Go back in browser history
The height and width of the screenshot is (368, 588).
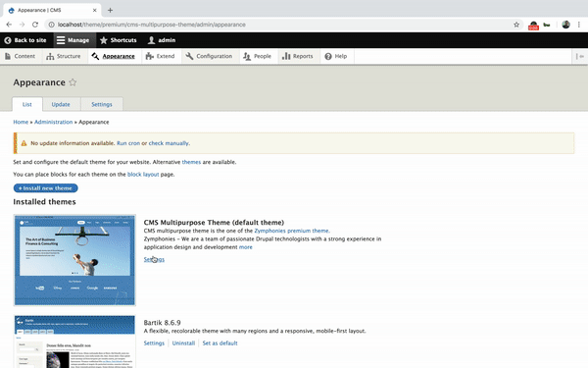pyautogui.click(x=9, y=25)
